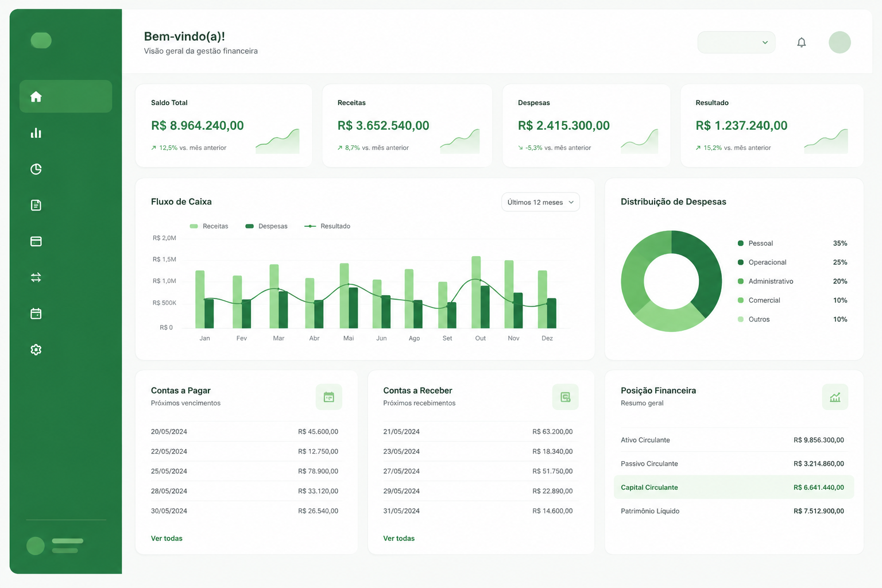
Task: Open the empty dropdown in the header
Action: 736,42
